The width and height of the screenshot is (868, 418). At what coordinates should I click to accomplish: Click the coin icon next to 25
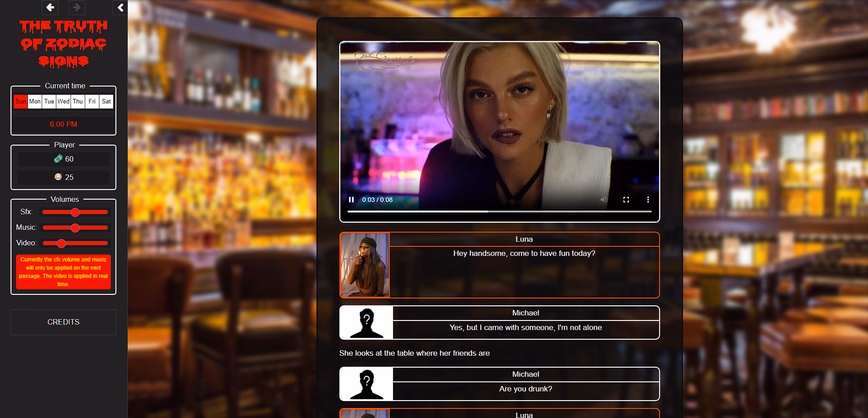(x=58, y=177)
